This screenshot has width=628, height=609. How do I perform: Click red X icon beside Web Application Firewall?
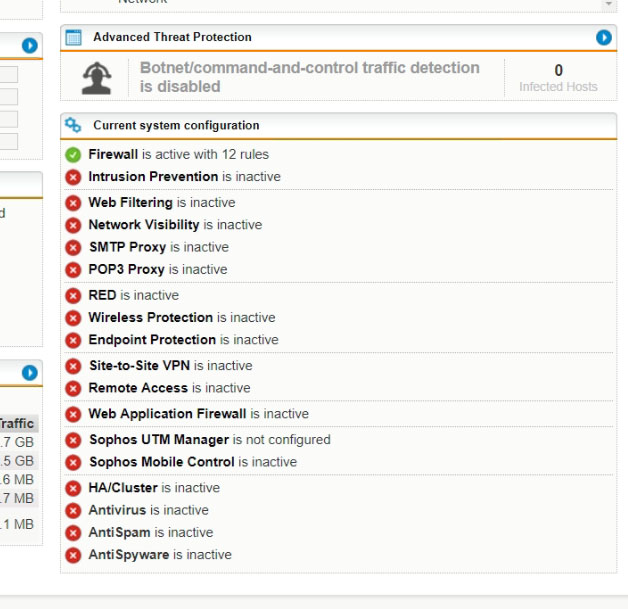[x=73, y=414]
